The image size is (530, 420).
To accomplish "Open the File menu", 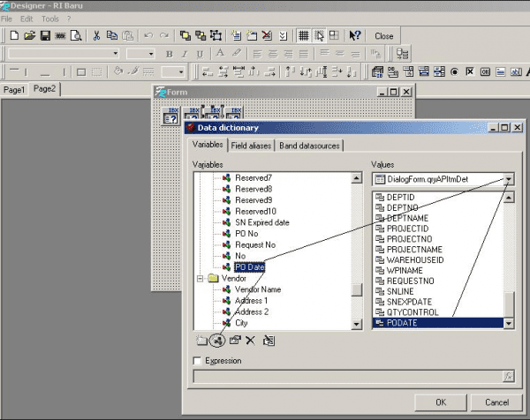I will (6, 19).
